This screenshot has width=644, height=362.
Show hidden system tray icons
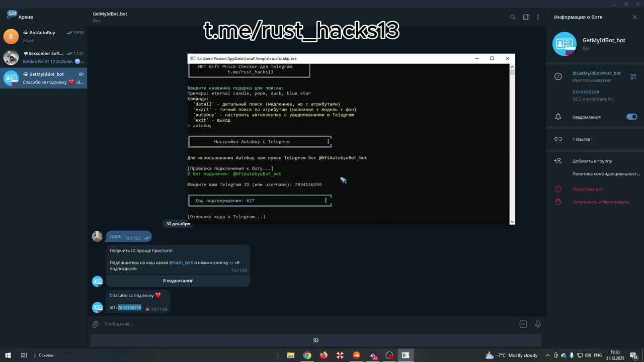pyautogui.click(x=547, y=355)
